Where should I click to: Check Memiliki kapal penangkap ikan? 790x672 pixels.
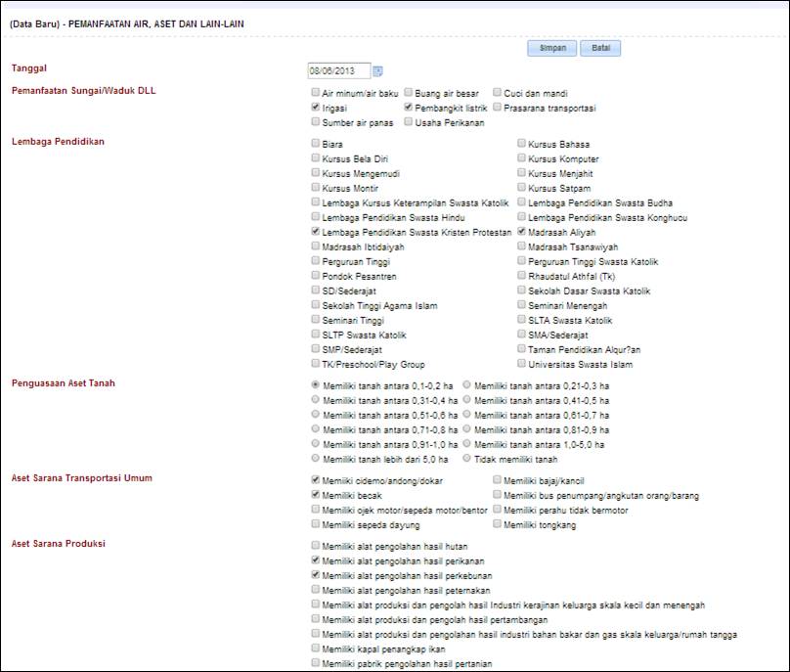point(316,648)
